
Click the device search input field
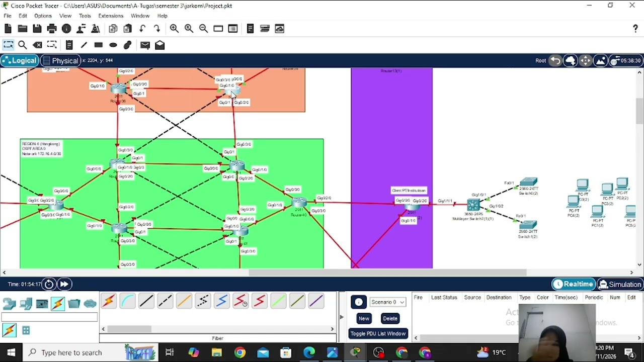click(49, 317)
